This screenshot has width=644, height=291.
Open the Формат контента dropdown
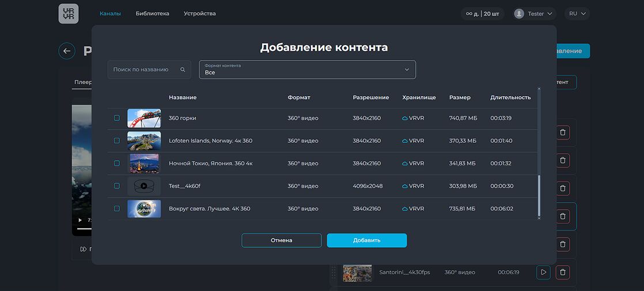pos(307,70)
